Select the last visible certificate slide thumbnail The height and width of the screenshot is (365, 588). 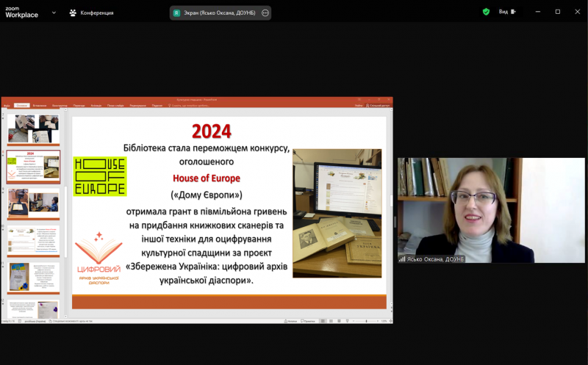[x=33, y=308]
